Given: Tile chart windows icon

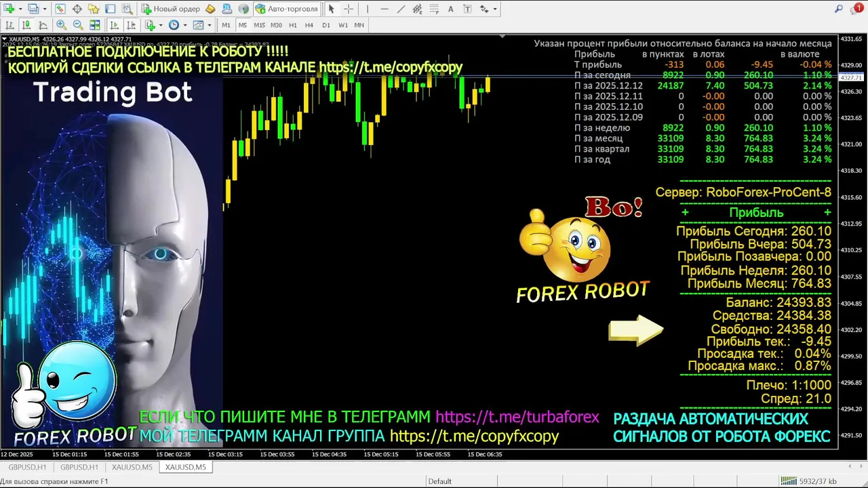Looking at the screenshot, I should (95, 25).
